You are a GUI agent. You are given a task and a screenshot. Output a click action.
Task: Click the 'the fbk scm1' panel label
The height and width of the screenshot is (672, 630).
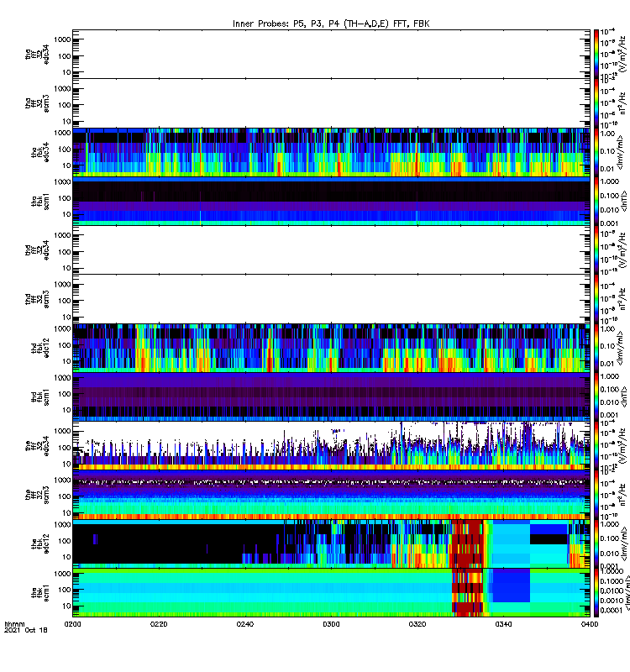click(40, 593)
